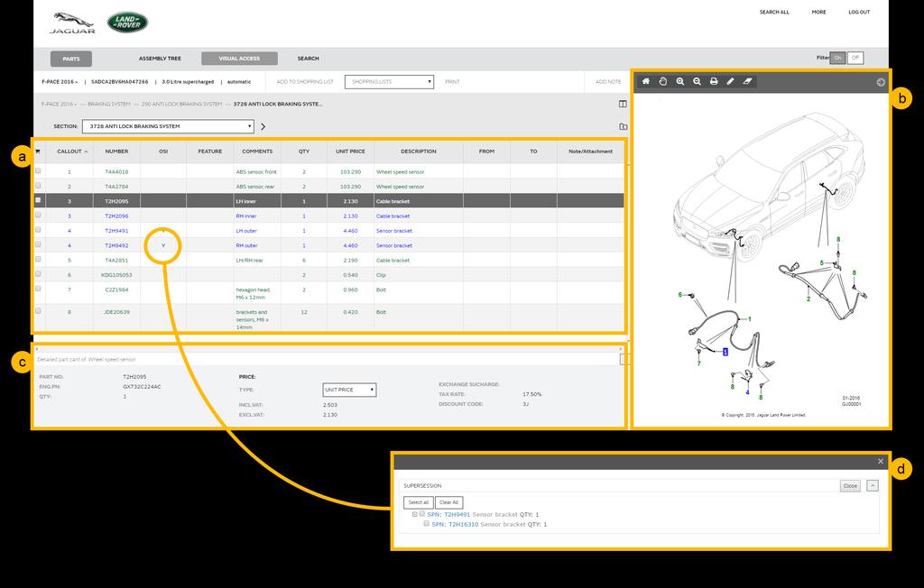924x588 pixels.
Task: Go to next section with chevron arrow
Action: (263, 126)
